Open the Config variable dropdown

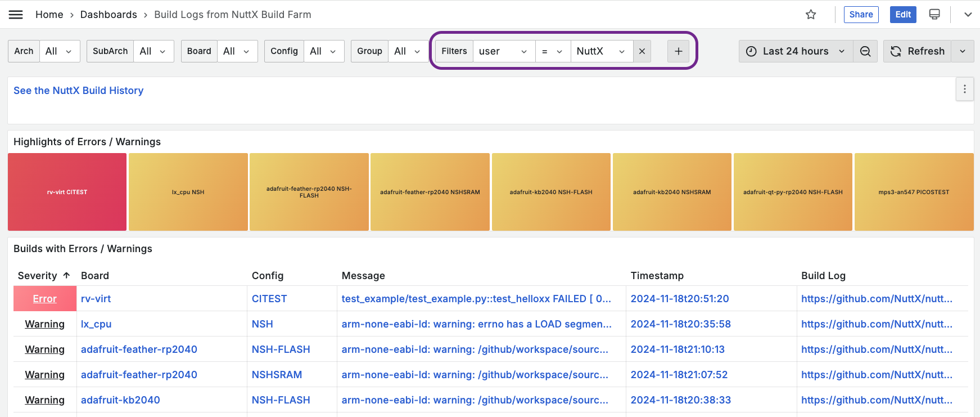(x=324, y=51)
